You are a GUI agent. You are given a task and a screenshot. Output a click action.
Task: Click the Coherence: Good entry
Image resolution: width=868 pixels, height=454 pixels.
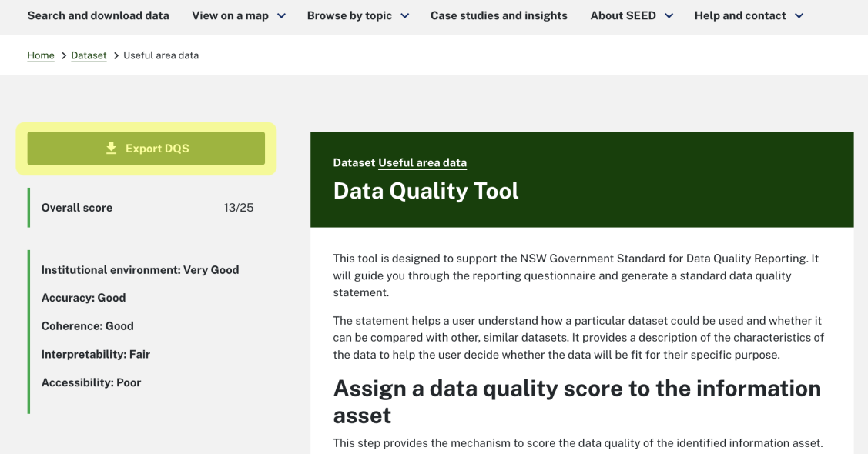(x=88, y=326)
